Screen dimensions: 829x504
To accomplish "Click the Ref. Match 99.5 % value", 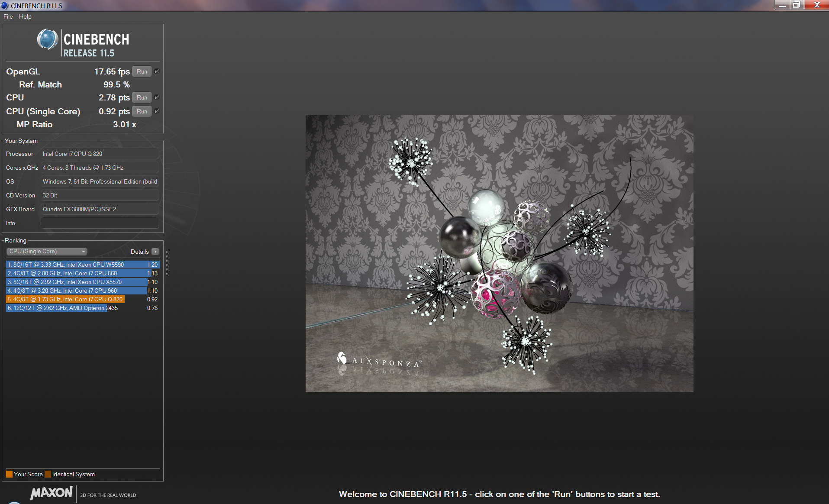I will 116,84.
